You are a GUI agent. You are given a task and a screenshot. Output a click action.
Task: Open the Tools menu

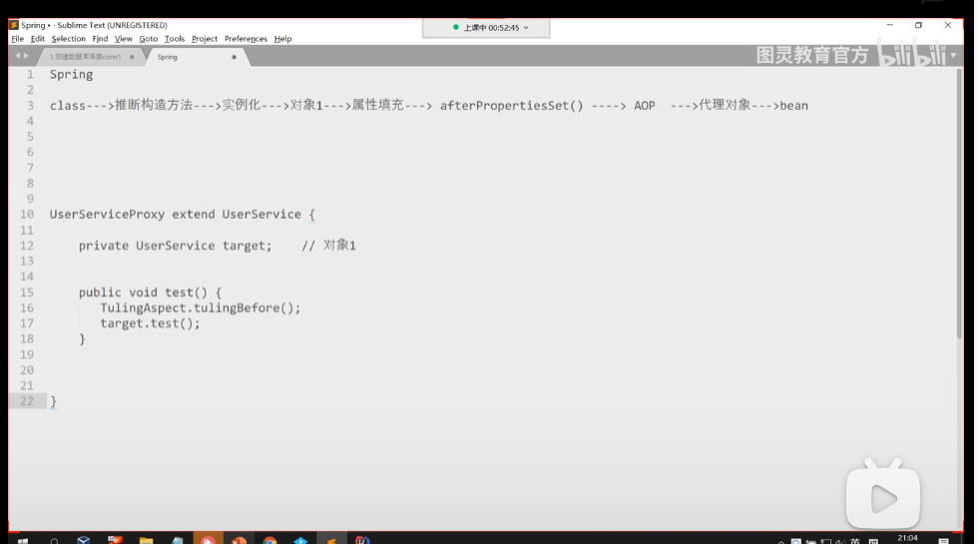[175, 39]
